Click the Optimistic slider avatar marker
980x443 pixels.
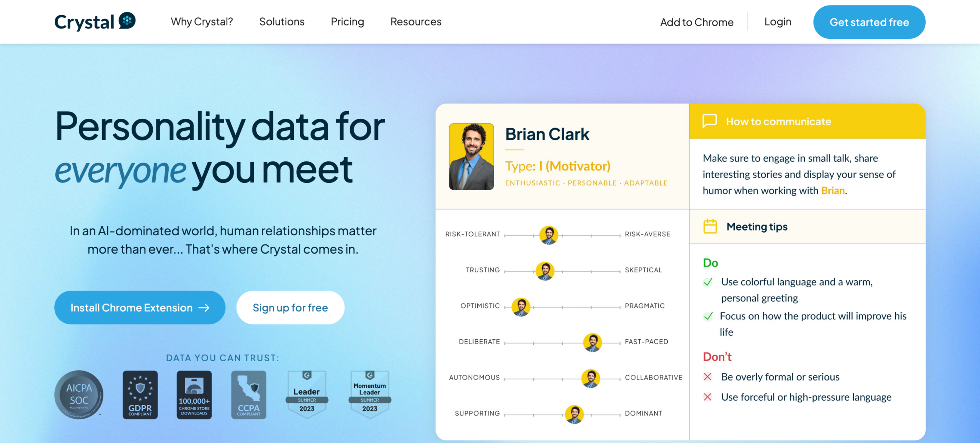click(x=521, y=307)
